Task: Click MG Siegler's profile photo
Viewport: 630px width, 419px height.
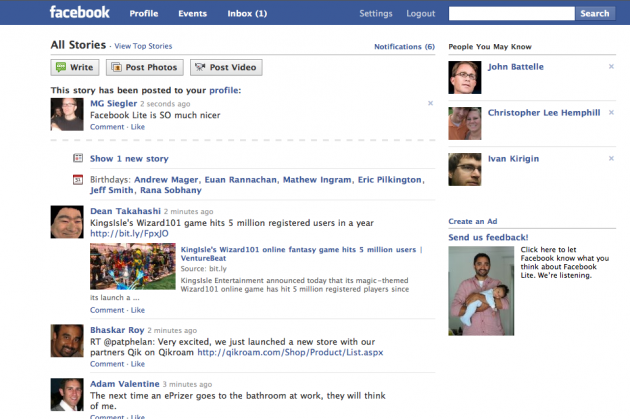Action: coord(67,114)
